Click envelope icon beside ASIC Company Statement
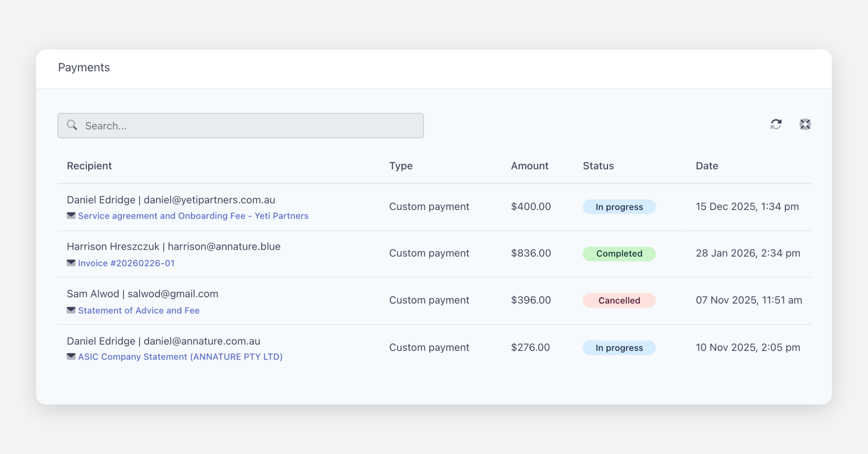This screenshot has height=454, width=868. [71, 357]
